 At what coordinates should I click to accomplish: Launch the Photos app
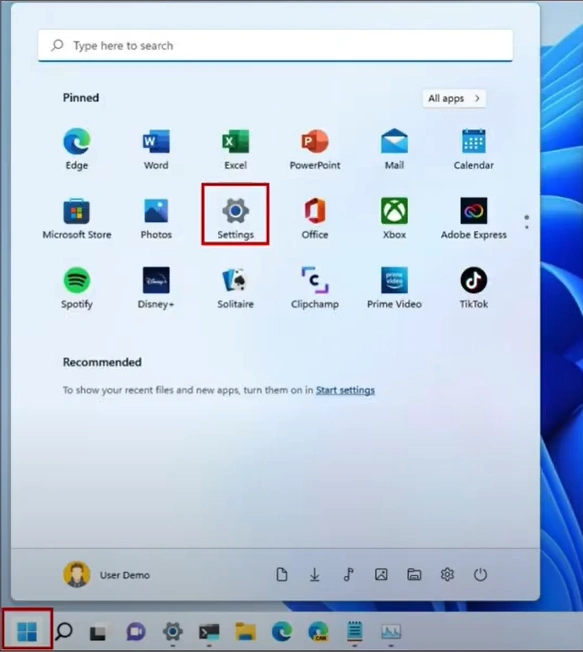156,218
